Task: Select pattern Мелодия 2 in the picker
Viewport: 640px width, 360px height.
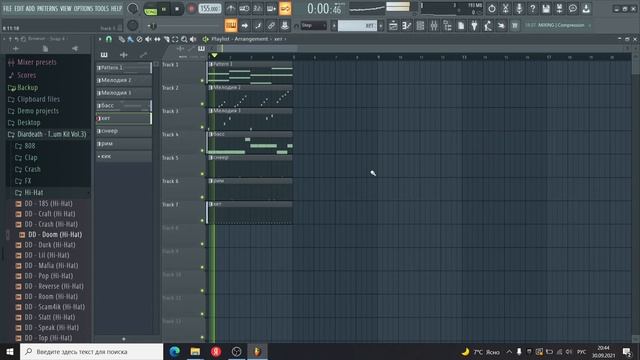Action: tap(124, 80)
